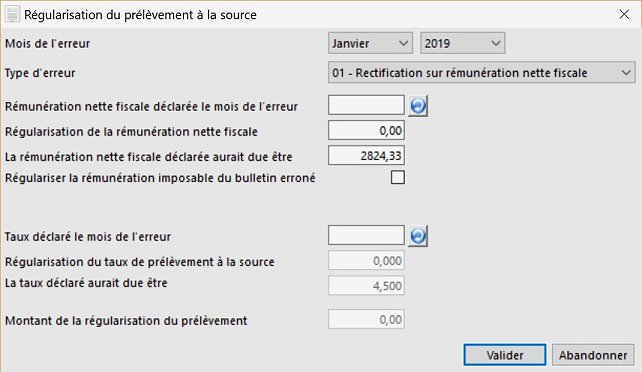Select the 0,00 net remuneration regularisation field
The width and height of the screenshot is (642, 372).
coord(366,131)
